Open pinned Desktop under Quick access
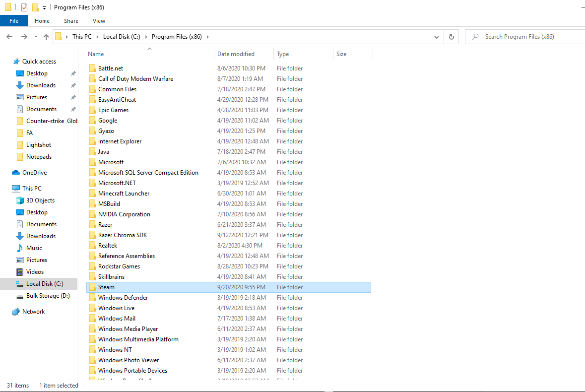 37,73
